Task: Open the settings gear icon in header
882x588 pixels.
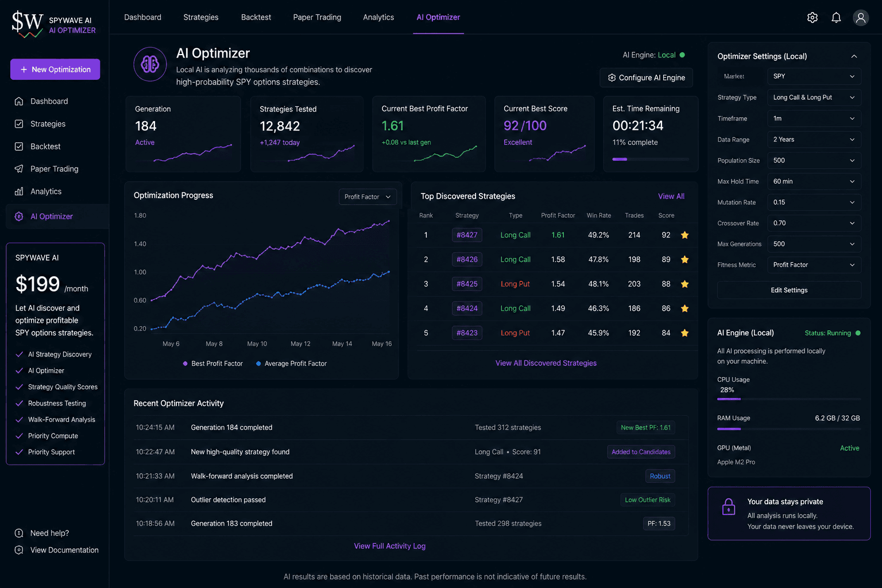Action: click(x=812, y=18)
